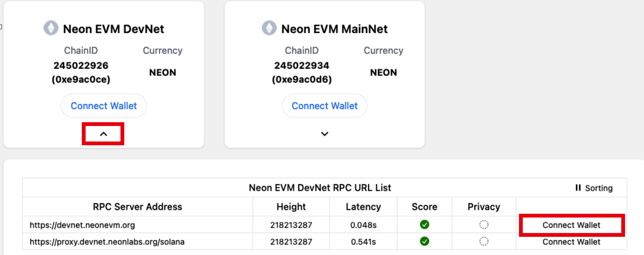Click the Neon EVM DevNet chain logo

pyautogui.click(x=51, y=28)
